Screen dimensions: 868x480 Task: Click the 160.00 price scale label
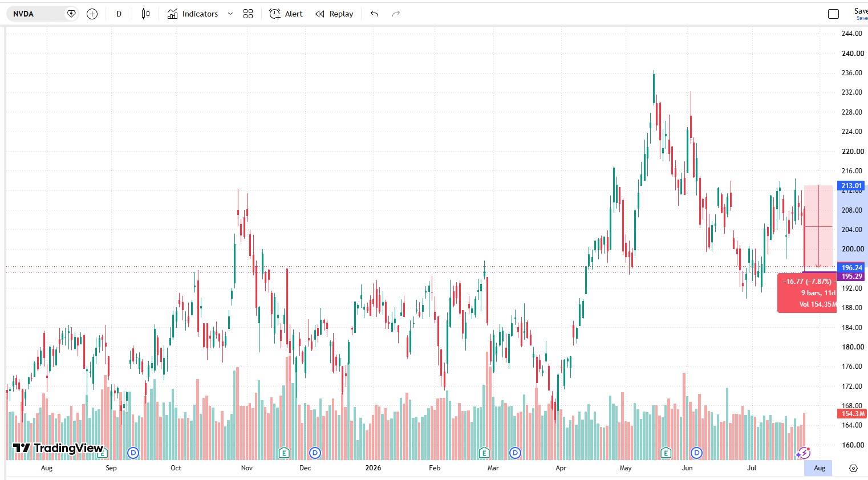(852, 445)
